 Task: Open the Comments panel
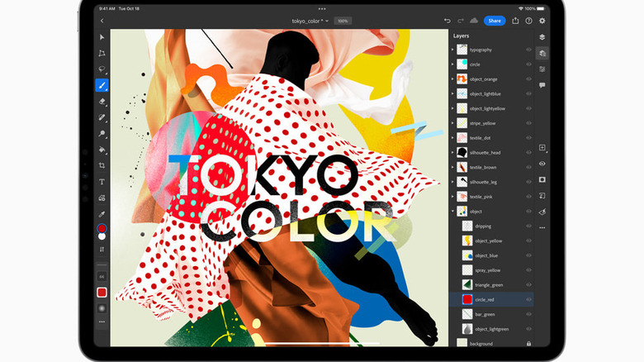[x=542, y=85]
